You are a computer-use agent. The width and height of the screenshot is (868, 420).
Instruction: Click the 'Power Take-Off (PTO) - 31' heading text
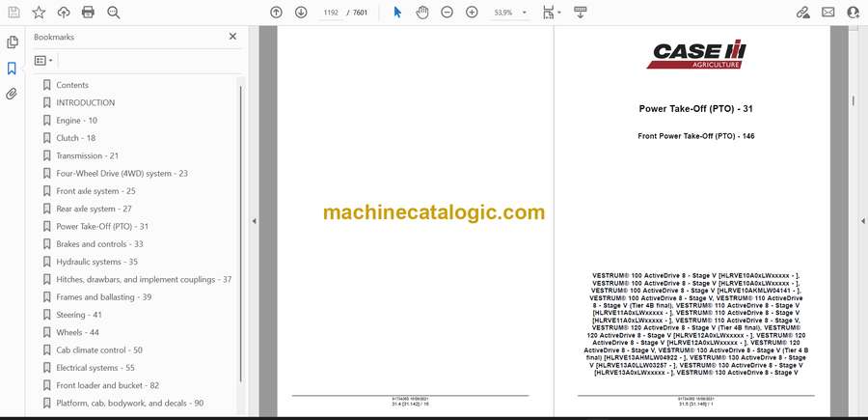(695, 109)
